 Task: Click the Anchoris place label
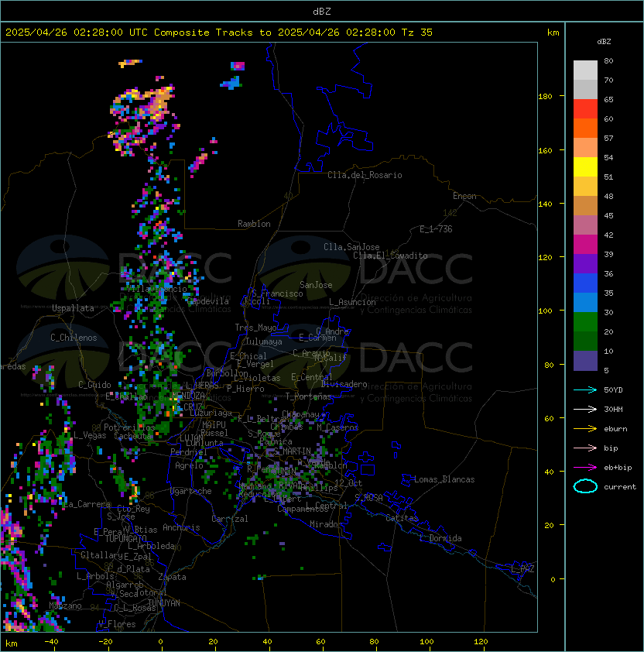pyautogui.click(x=181, y=527)
